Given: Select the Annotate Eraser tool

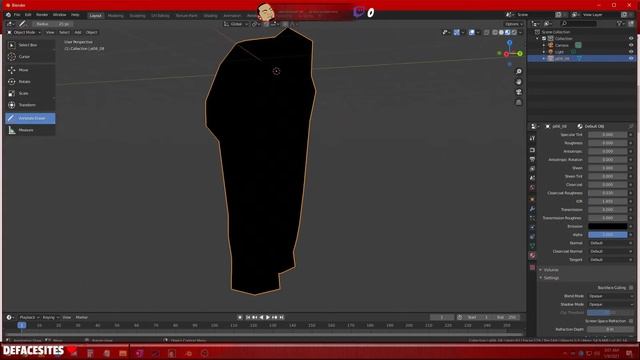Looking at the screenshot, I should coord(30,118).
